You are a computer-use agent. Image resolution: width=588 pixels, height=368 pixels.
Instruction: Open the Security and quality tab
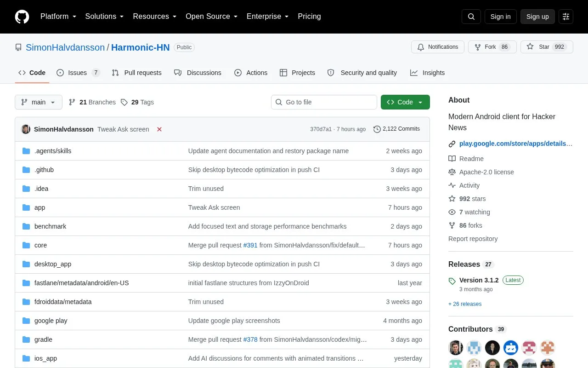pos(362,73)
